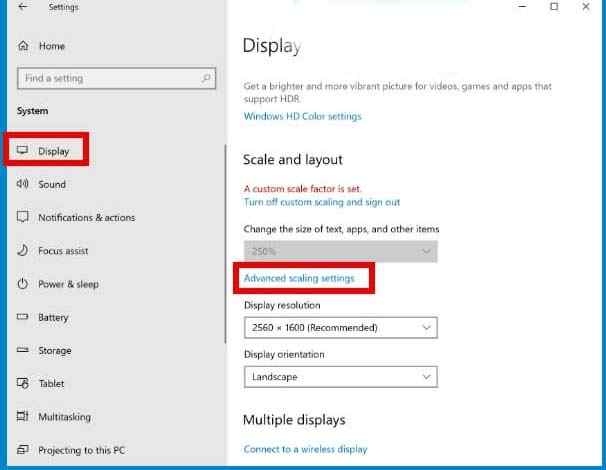The image size is (606, 470).
Task: Click the Power & sleep icon
Action: pos(22,284)
